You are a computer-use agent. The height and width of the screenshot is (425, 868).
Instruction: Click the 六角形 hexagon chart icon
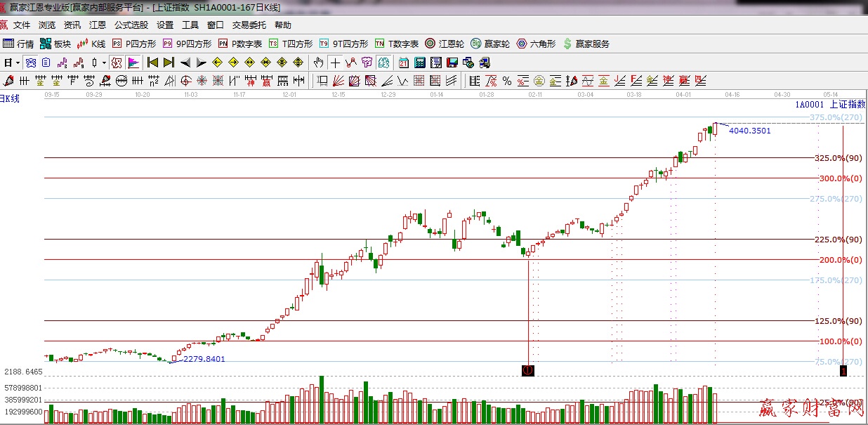pos(537,44)
